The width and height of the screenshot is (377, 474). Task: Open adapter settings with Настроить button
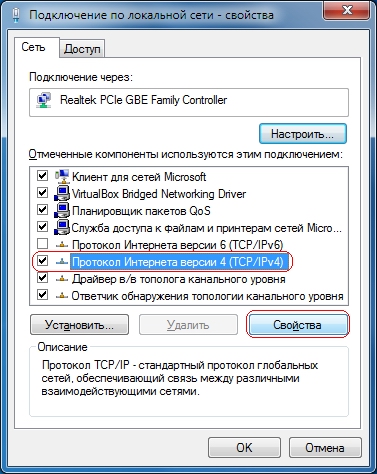point(303,134)
